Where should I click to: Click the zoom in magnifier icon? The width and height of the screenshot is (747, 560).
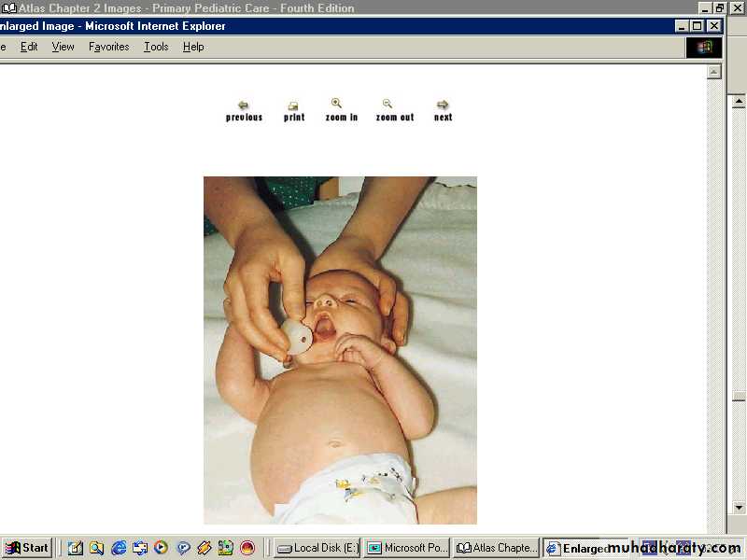click(x=337, y=104)
